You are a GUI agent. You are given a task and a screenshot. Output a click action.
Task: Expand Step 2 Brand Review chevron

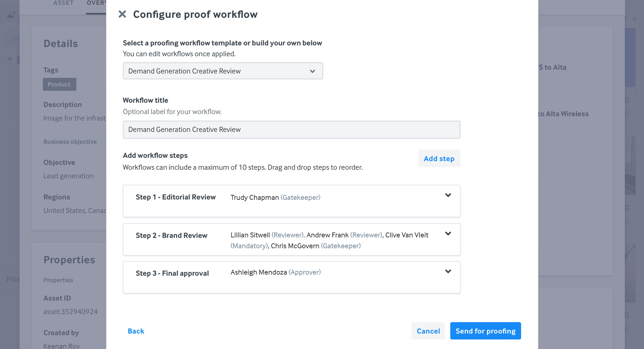448,234
